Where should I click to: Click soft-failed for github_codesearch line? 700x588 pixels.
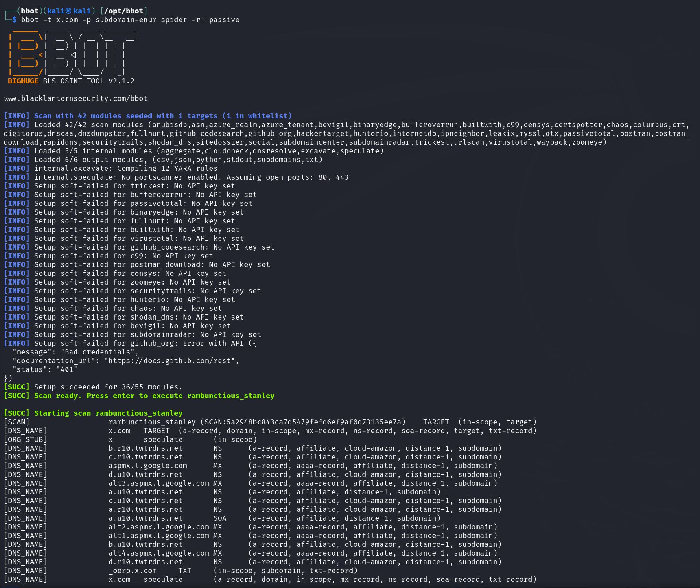(x=139, y=247)
